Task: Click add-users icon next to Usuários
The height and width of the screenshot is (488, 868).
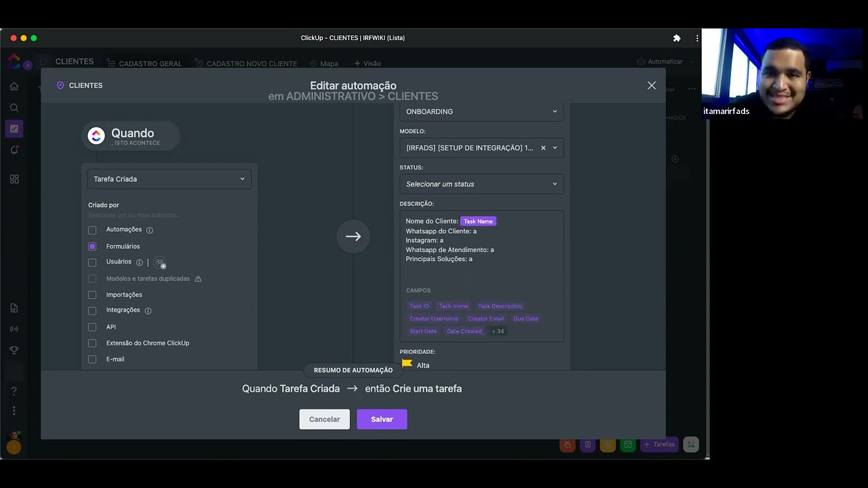Action: coord(160,262)
